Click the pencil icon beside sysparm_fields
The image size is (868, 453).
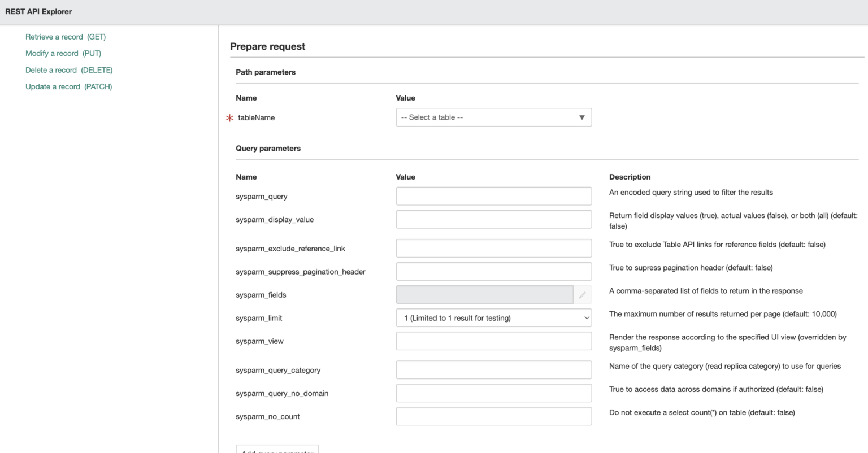pos(583,294)
